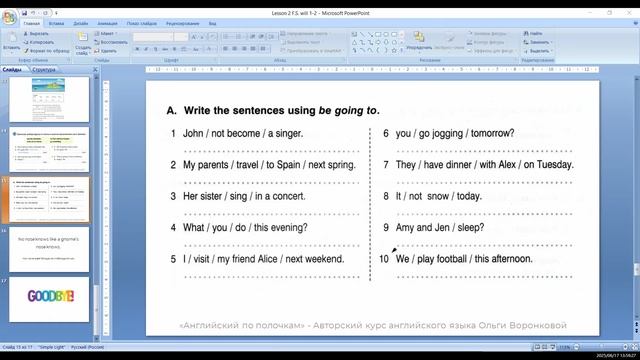Select the star shape in shapes gallery

pos(394,50)
